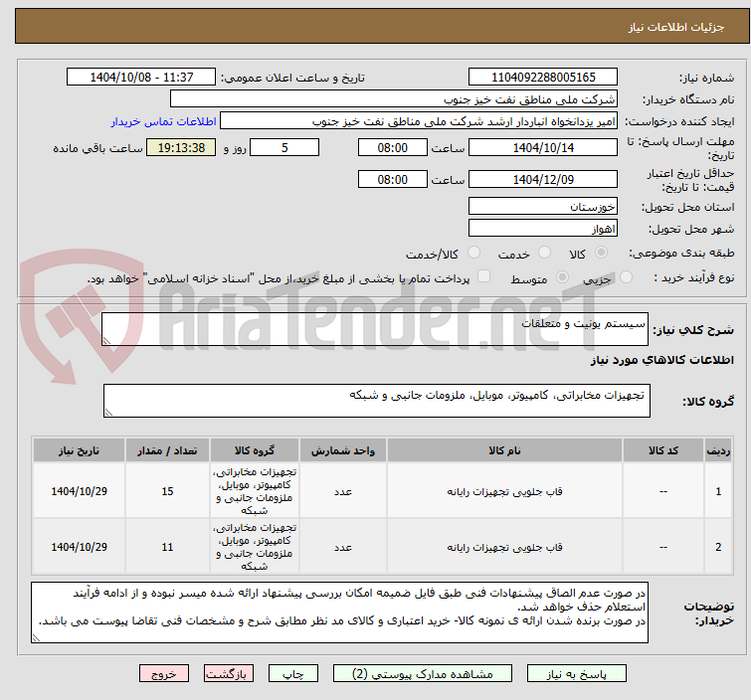Click the اطلاعات کالاهای مورد نیاز heading
This screenshot has height=700, width=751.
661,360
